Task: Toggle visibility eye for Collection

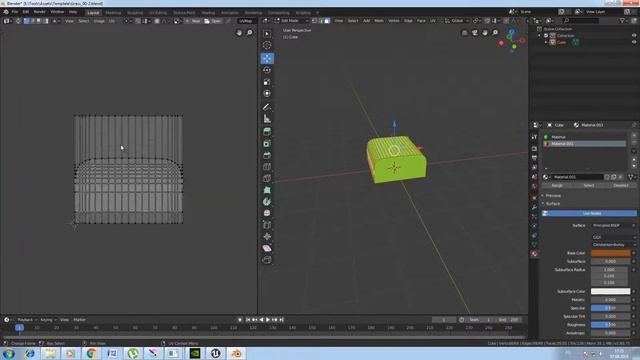Action: [634, 36]
